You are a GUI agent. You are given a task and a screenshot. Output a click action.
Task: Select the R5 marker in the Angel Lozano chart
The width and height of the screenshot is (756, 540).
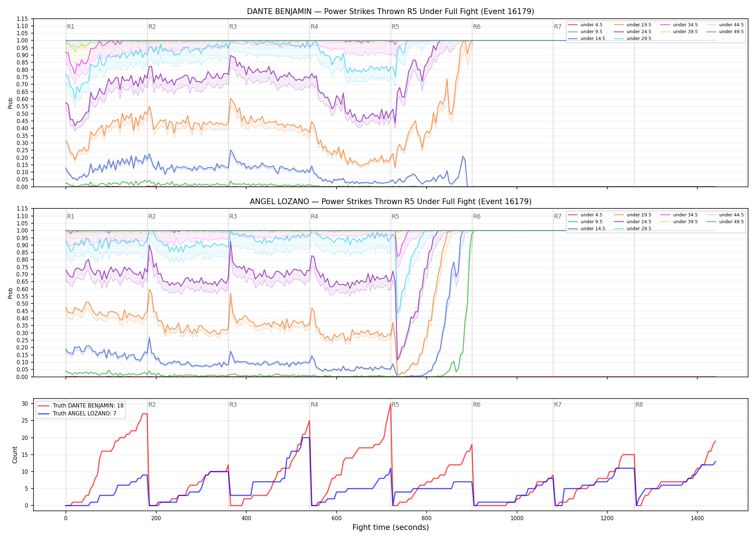pos(395,216)
